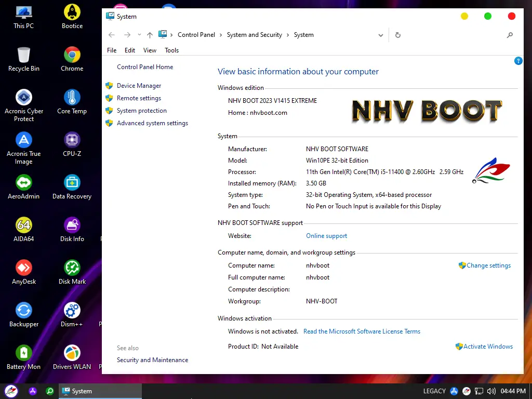Open the taskbar start logo button

pos(11,391)
